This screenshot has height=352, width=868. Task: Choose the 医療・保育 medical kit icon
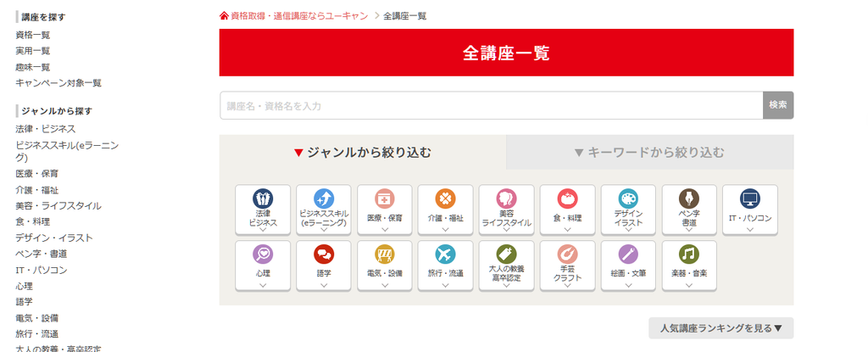click(385, 198)
